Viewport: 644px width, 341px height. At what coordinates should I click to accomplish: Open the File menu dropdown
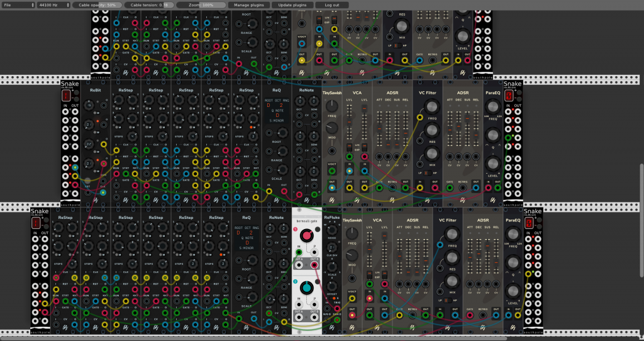coord(18,5)
